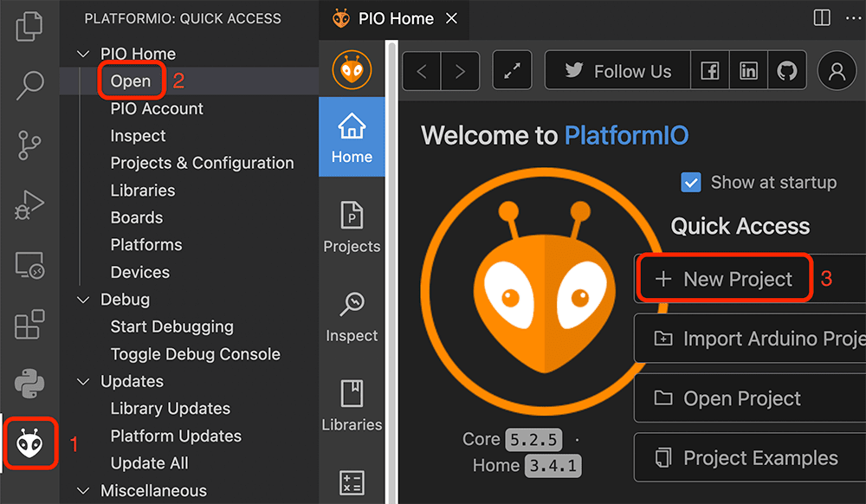Open the Boards calculator-style icon in PIO sidebar
The height and width of the screenshot is (504, 866).
pyautogui.click(x=352, y=483)
